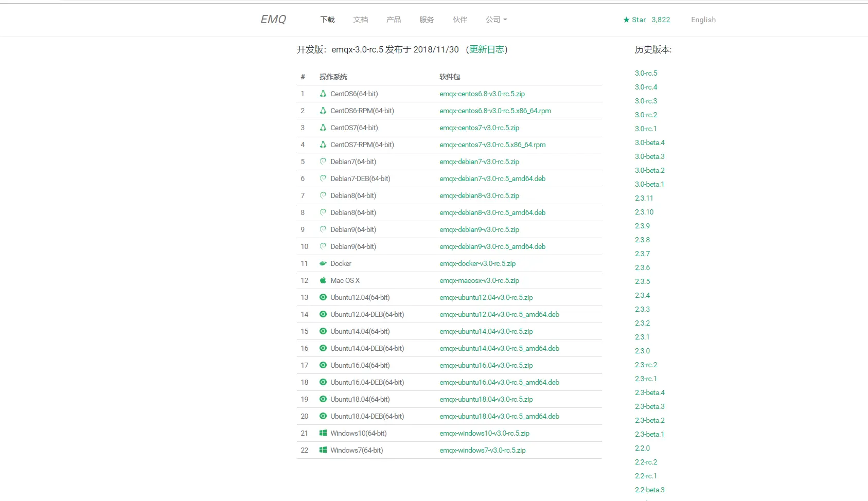
Task: Click the CentOS icon beside CentOS6-RPM(64-bit)
Action: 323,111
